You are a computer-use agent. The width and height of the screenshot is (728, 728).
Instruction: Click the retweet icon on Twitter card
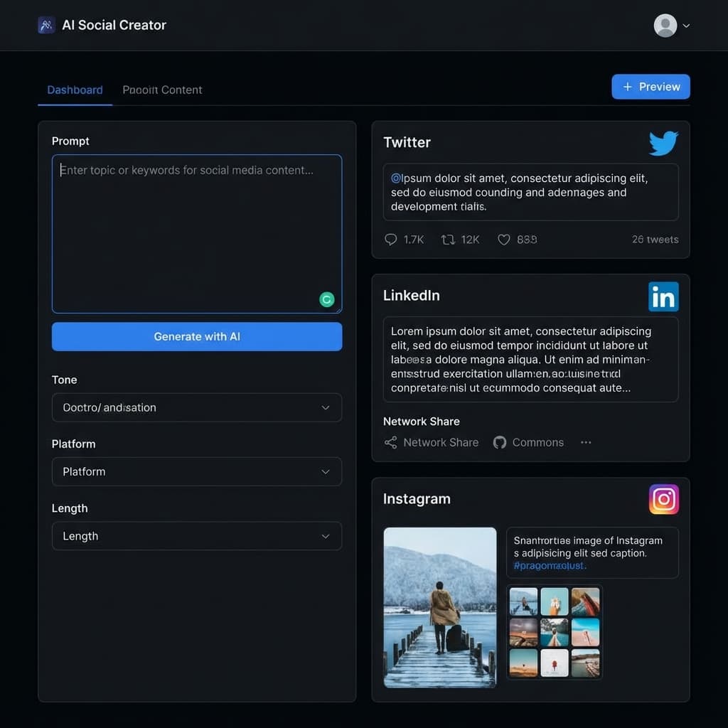click(x=448, y=240)
